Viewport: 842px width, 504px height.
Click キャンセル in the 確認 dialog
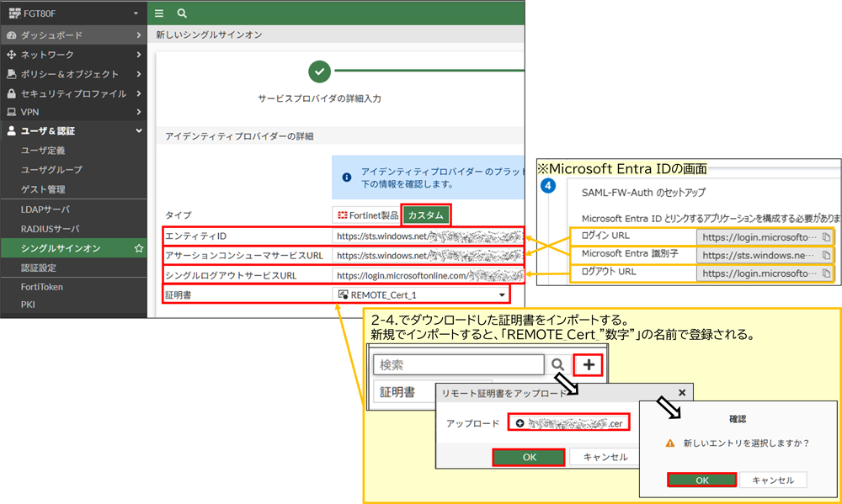773,480
